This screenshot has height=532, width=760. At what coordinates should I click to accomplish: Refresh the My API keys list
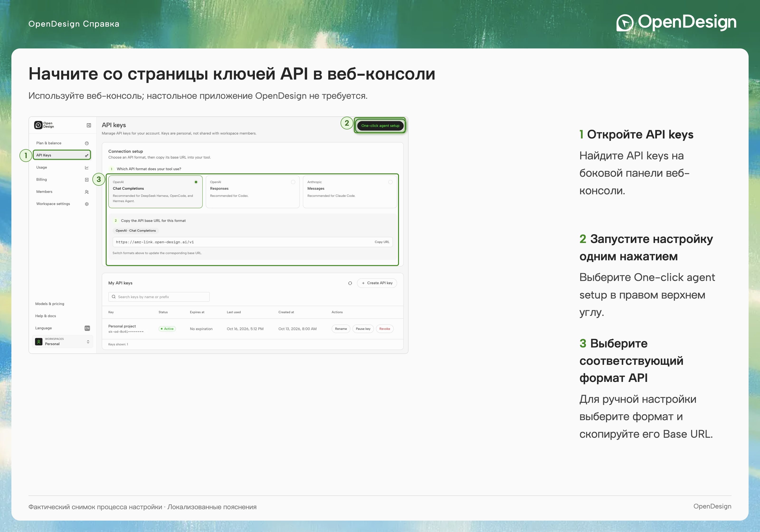tap(350, 283)
